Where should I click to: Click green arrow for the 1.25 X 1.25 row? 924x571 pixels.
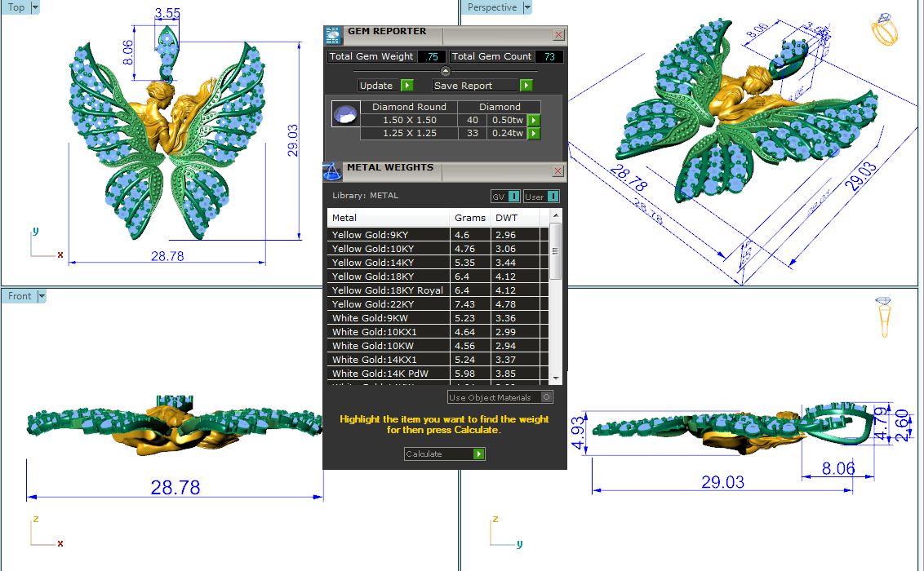[534, 133]
